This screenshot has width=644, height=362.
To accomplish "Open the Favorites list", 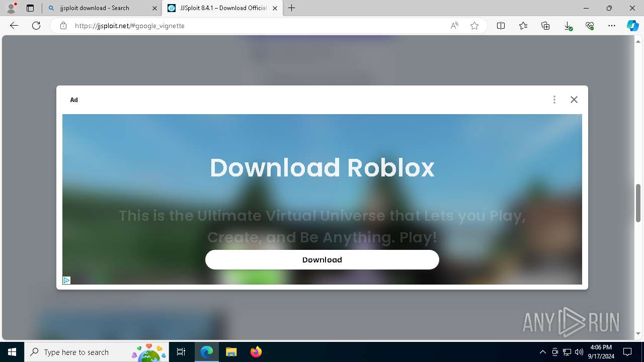I will 523,26.
